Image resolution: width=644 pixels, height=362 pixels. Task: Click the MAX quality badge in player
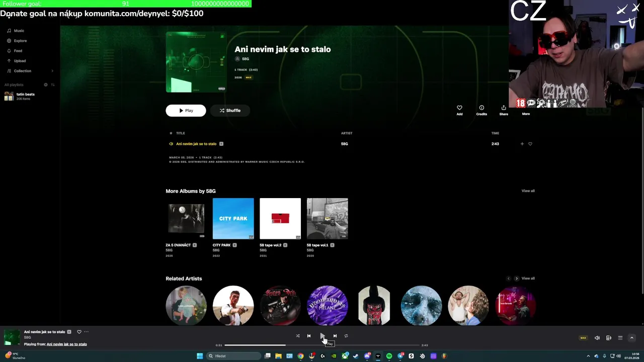pyautogui.click(x=583, y=338)
